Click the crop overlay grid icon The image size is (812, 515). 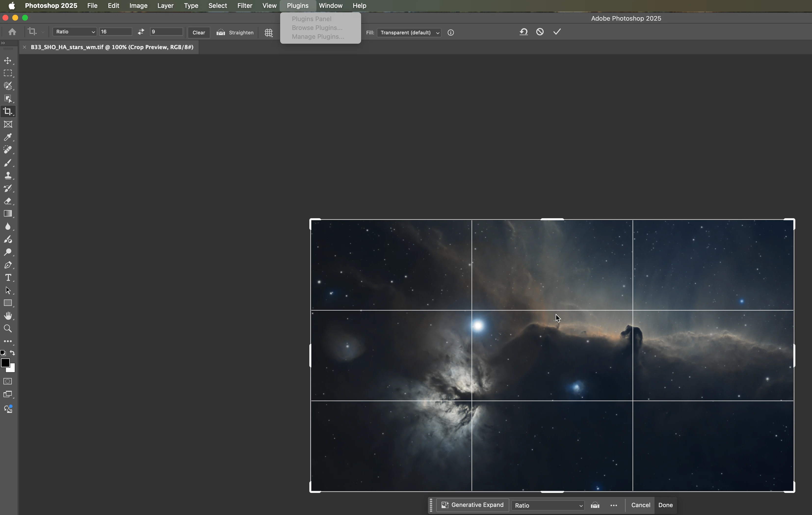click(x=268, y=33)
